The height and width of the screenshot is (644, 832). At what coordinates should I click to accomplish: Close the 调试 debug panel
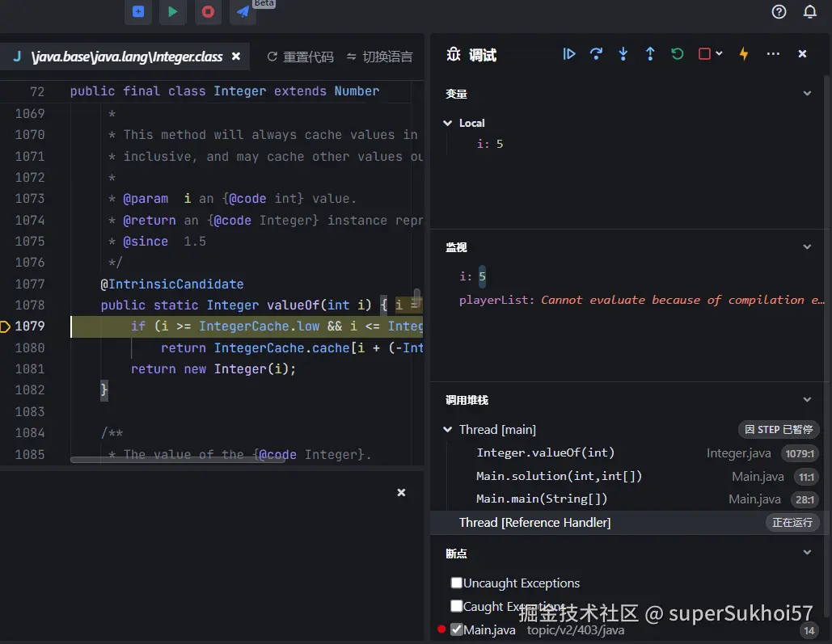coord(802,53)
